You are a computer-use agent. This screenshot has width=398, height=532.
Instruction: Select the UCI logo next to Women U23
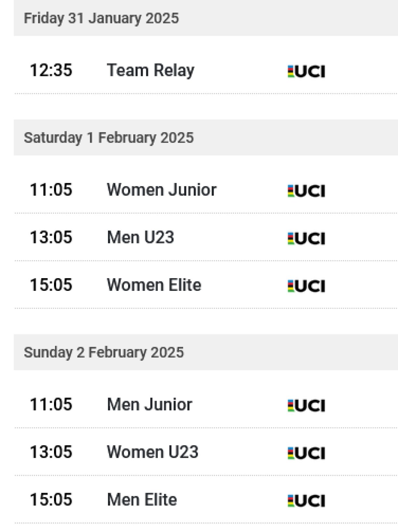tap(306, 453)
